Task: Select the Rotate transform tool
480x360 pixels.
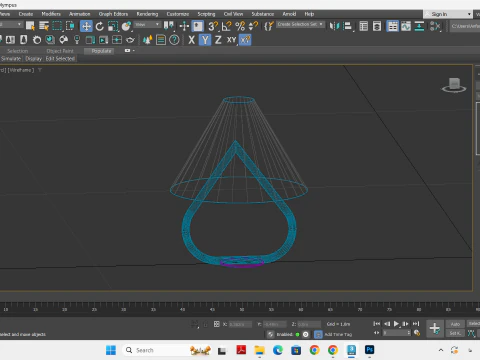Action: coord(99,26)
